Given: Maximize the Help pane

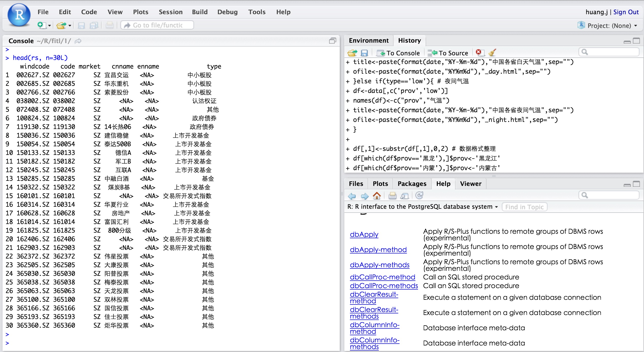Looking at the screenshot, I should coord(636,184).
